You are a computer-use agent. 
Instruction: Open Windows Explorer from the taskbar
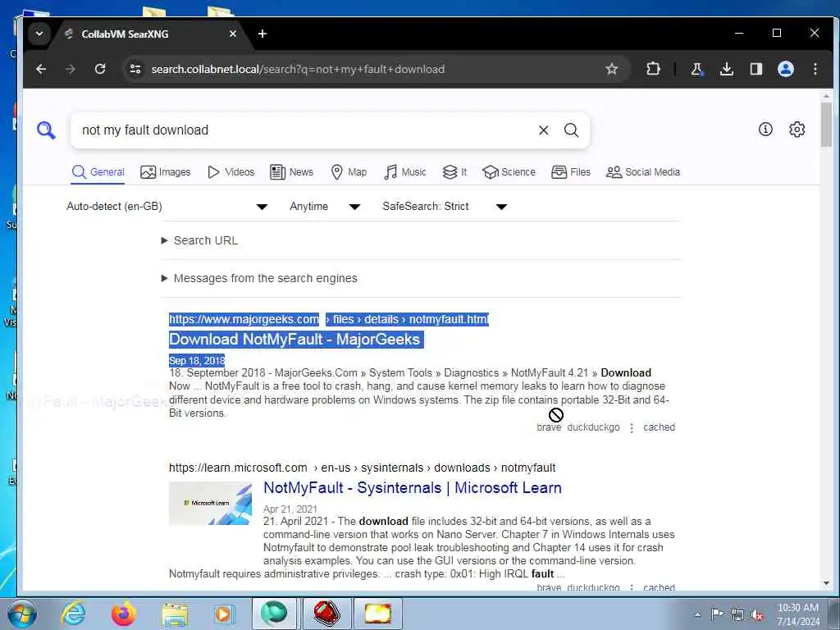coord(175,614)
